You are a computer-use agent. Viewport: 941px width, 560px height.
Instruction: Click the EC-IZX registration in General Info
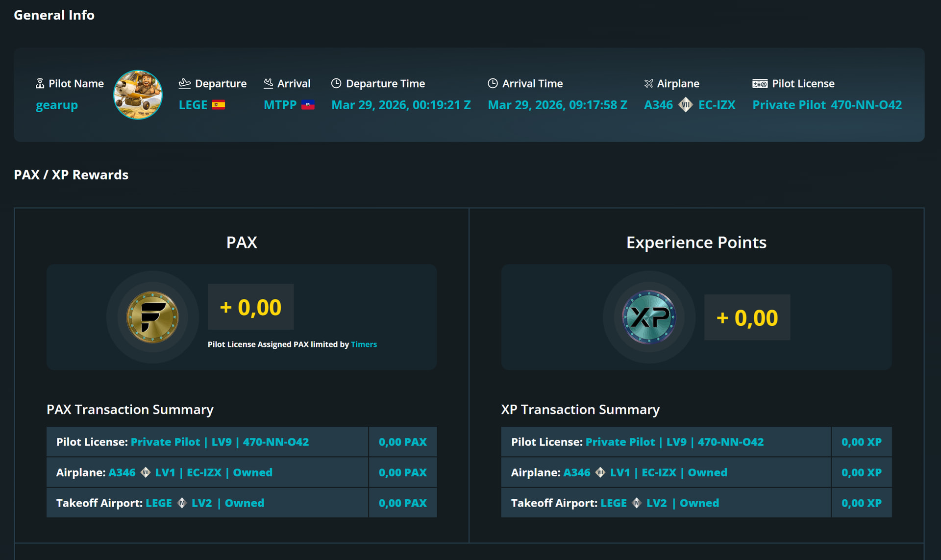pos(717,105)
